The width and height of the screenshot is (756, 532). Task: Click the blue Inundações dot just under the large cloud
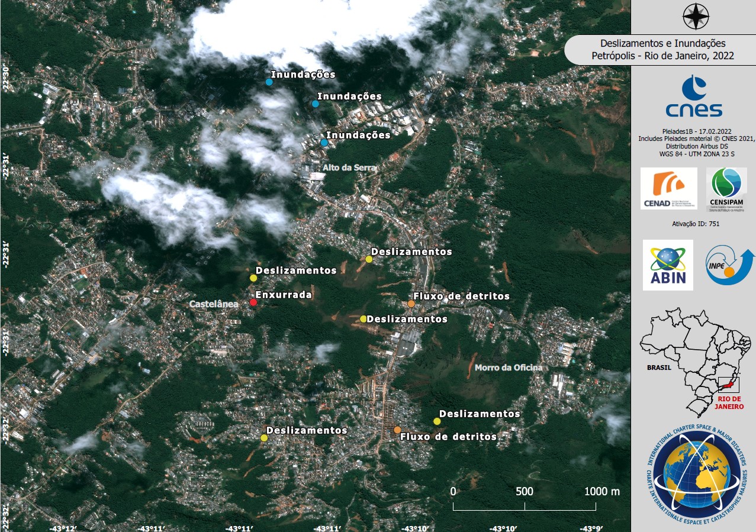click(269, 82)
